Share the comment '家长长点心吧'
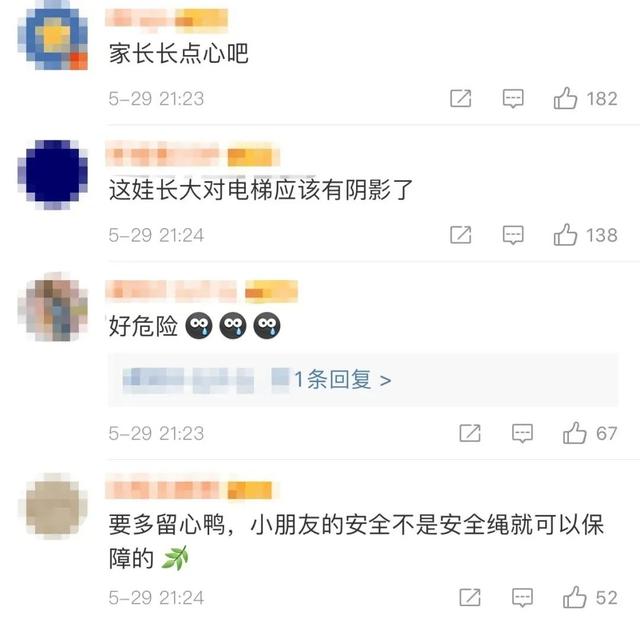 [461, 98]
